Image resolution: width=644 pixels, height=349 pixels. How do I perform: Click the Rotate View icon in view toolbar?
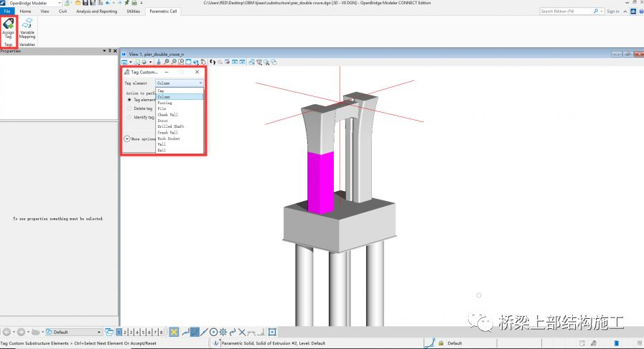203,62
